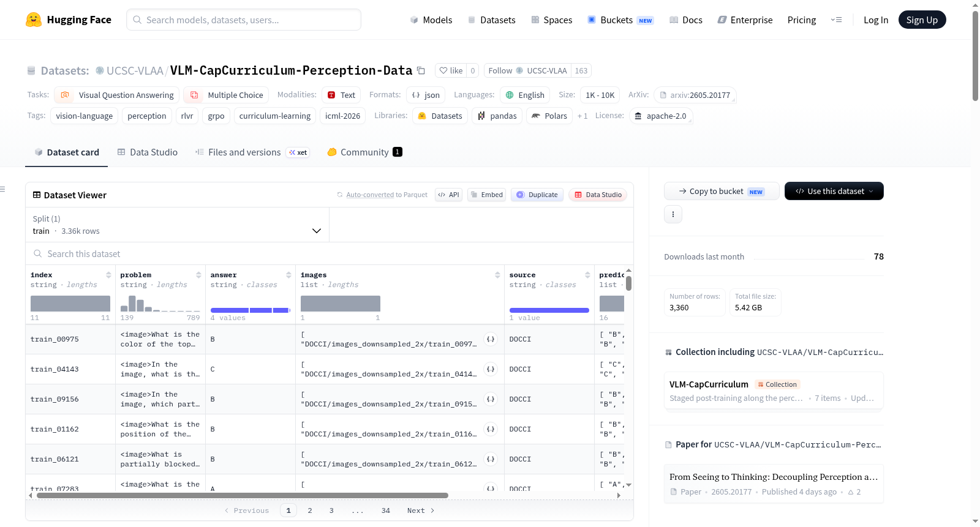Sort by the problem column
Viewport: 980px width, 527px height.
[198, 275]
